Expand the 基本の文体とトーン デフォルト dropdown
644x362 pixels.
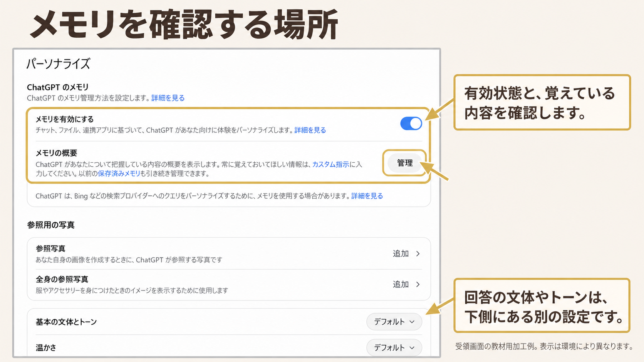(x=394, y=322)
